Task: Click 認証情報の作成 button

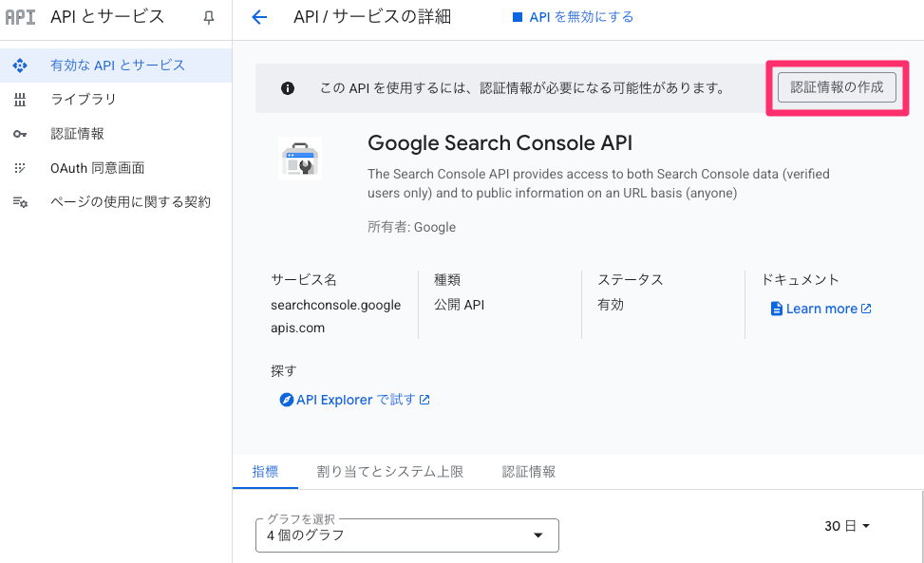Action: [x=837, y=87]
